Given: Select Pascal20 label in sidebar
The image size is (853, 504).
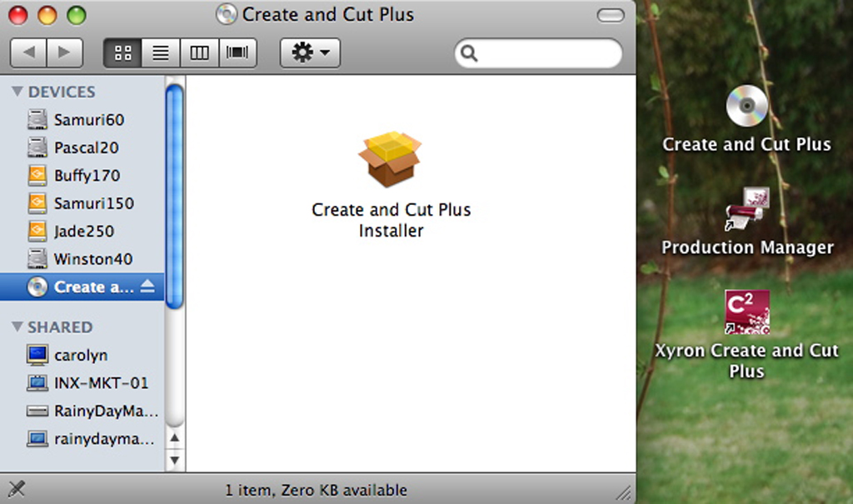Looking at the screenshot, I should pyautogui.click(x=86, y=147).
